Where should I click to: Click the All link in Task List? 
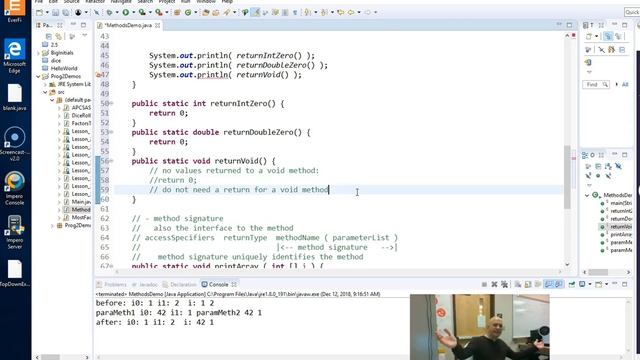point(625,84)
